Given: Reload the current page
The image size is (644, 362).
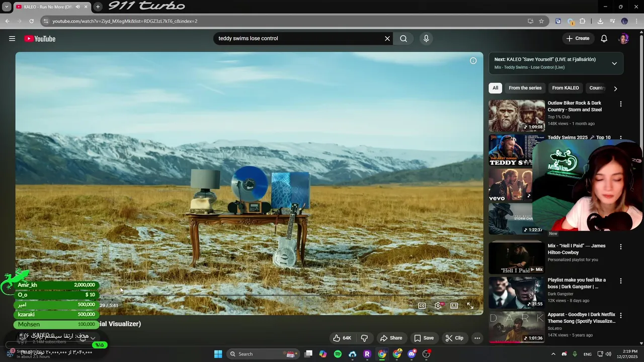Looking at the screenshot, I should [x=31, y=21].
